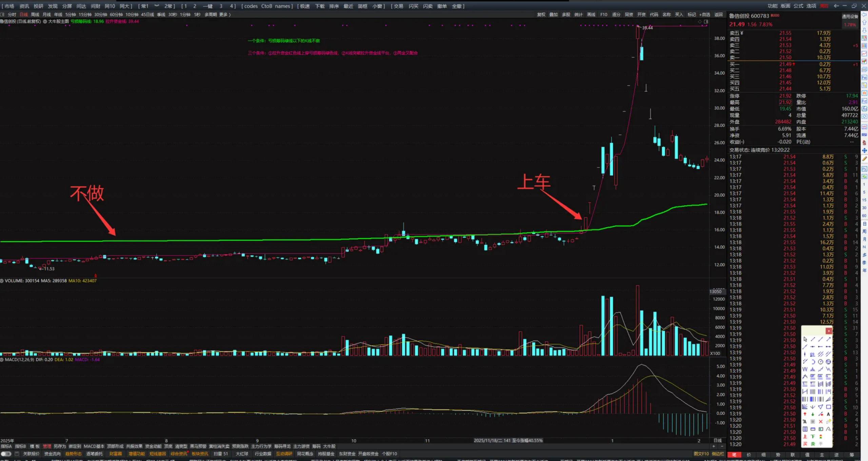Select the MACD基本 indicator tab
Screen dimensions: 868x461
[x=94, y=446]
